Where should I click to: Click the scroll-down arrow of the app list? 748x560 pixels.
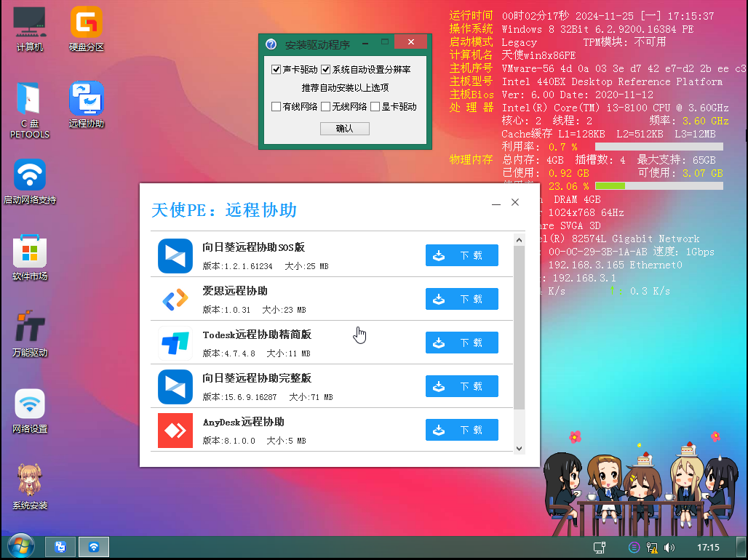click(519, 449)
